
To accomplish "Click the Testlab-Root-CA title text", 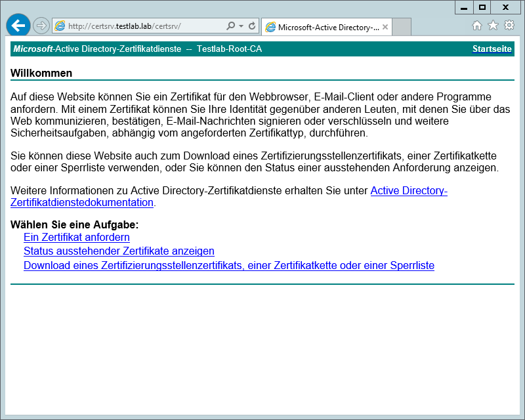I will [x=229, y=49].
